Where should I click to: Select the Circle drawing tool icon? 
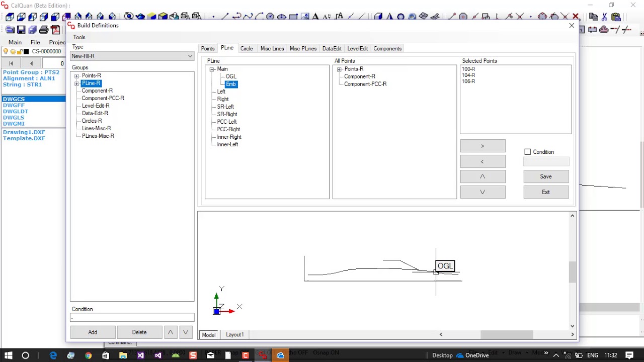(x=270, y=17)
